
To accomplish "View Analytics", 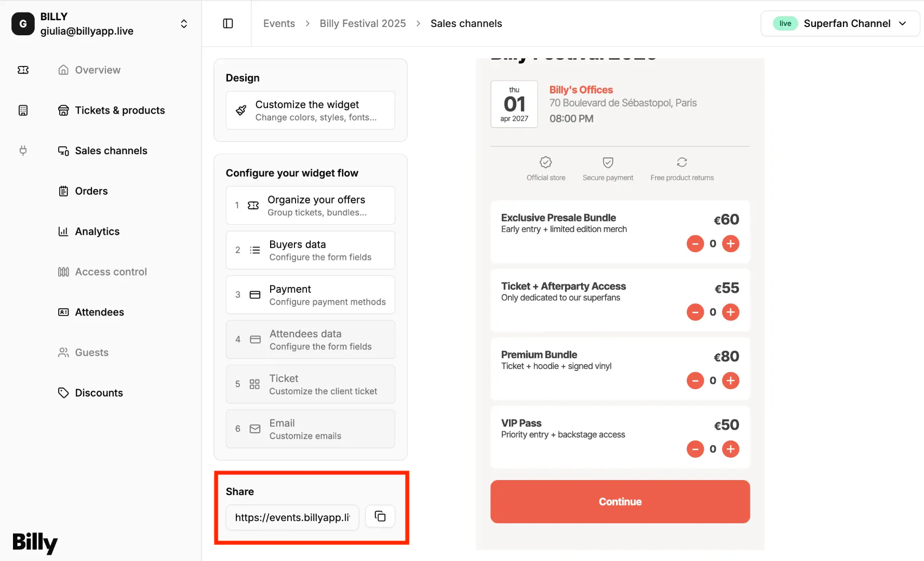I will click(89, 231).
